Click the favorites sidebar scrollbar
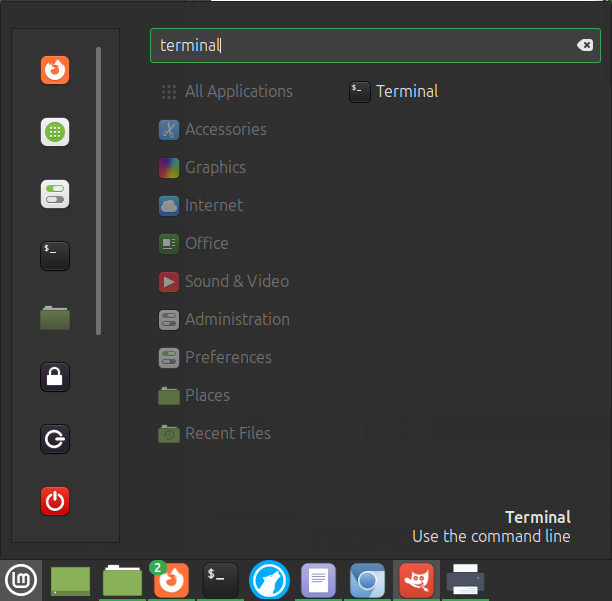The height and width of the screenshot is (601, 612). coord(98,190)
